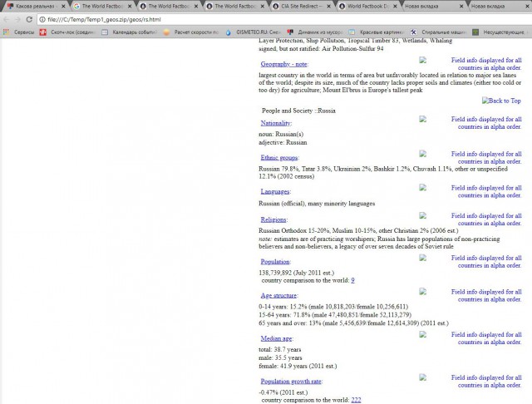This screenshot has width=532, height=404.
Task: Open Field info link in Age structure row
Action: [x=486, y=295]
